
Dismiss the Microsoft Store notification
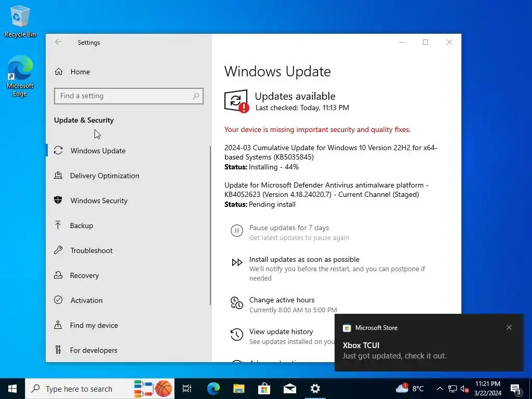click(x=509, y=327)
